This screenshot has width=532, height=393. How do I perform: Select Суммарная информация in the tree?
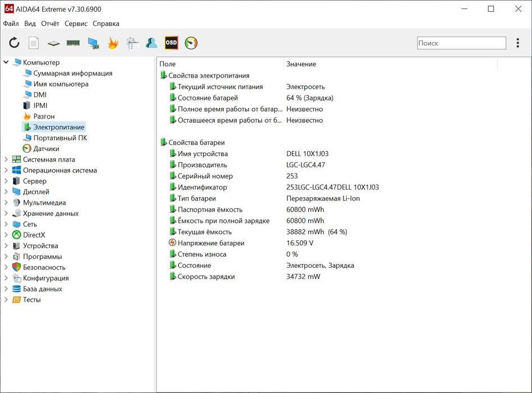pyautogui.click(x=72, y=74)
